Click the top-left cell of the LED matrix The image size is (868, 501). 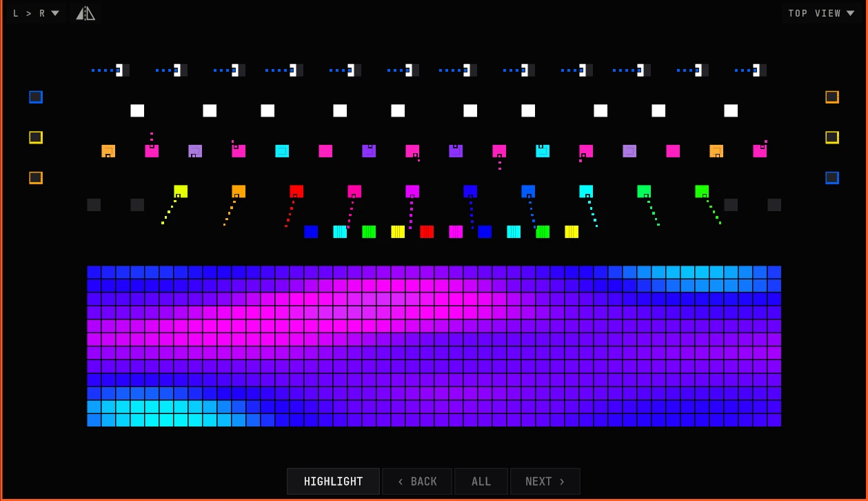click(94, 272)
